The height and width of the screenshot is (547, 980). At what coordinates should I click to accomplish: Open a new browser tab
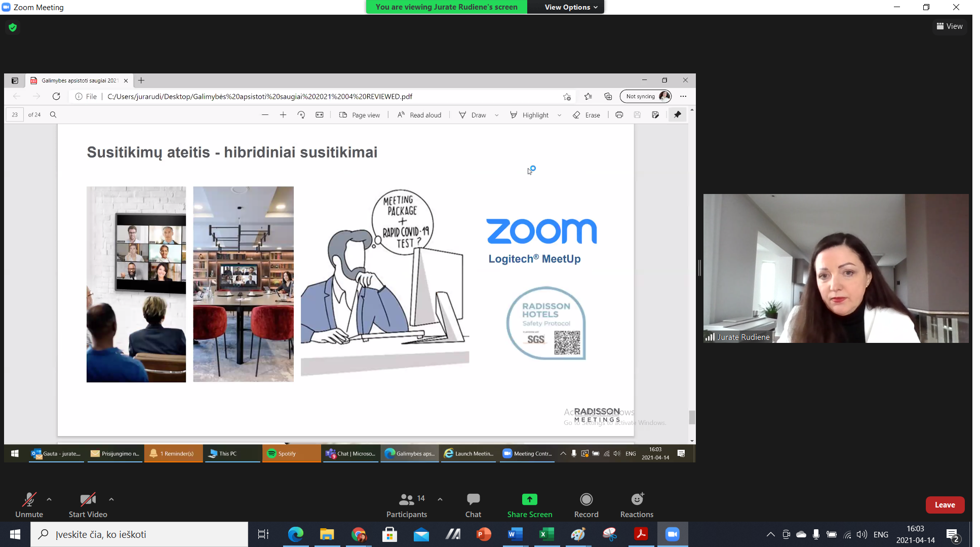[141, 81]
